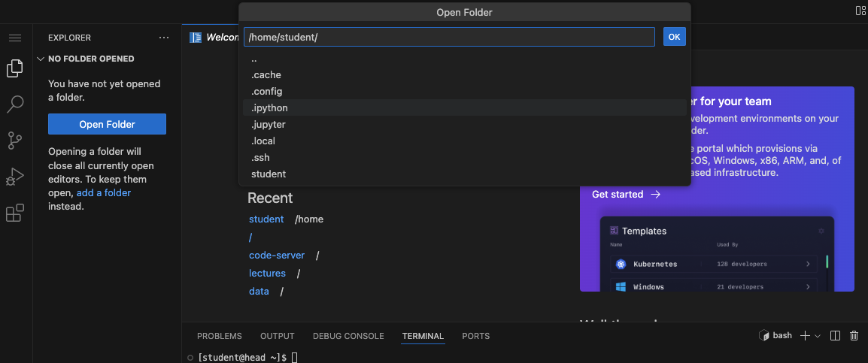The image size is (868, 363).
Task: Open recent code-server folder link
Action: (277, 256)
